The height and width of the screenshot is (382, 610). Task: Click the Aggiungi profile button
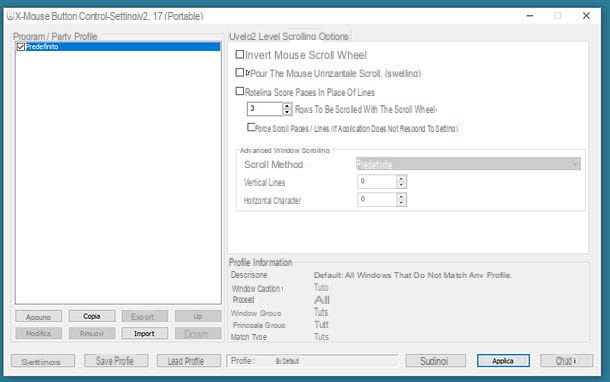click(39, 317)
